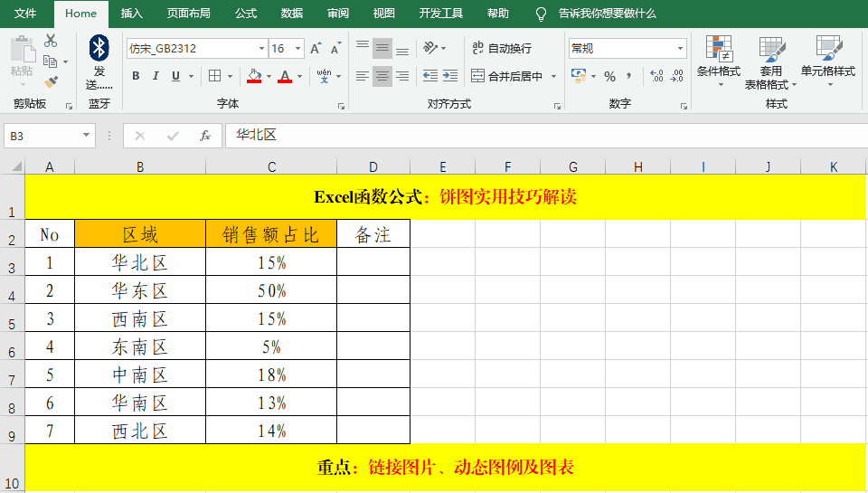Viewport: 868px width, 493px height.
Task: Click the Copy icon in clipboard group
Action: pyautogui.click(x=51, y=62)
